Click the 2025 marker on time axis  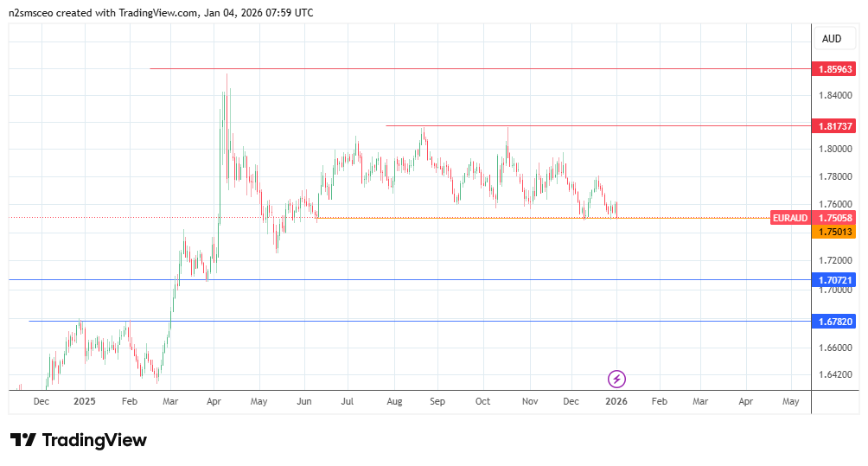point(85,402)
